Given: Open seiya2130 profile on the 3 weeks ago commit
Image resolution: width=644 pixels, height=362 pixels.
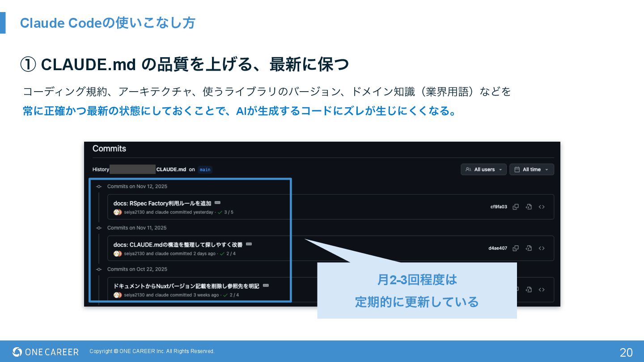Looking at the screenshot, I should pyautogui.click(x=134, y=295).
